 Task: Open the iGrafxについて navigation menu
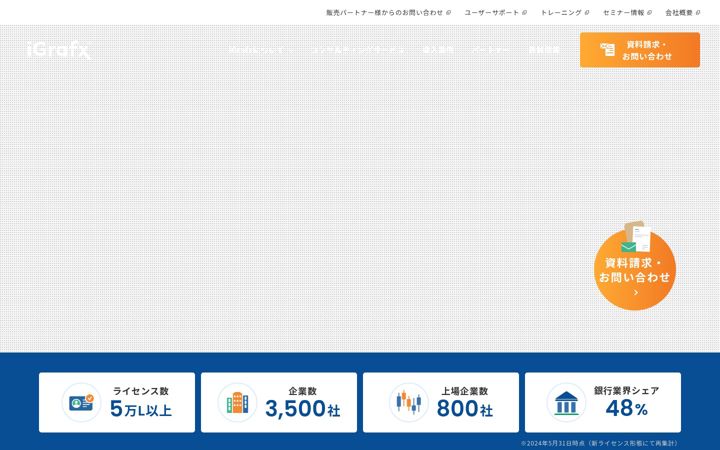[260, 50]
